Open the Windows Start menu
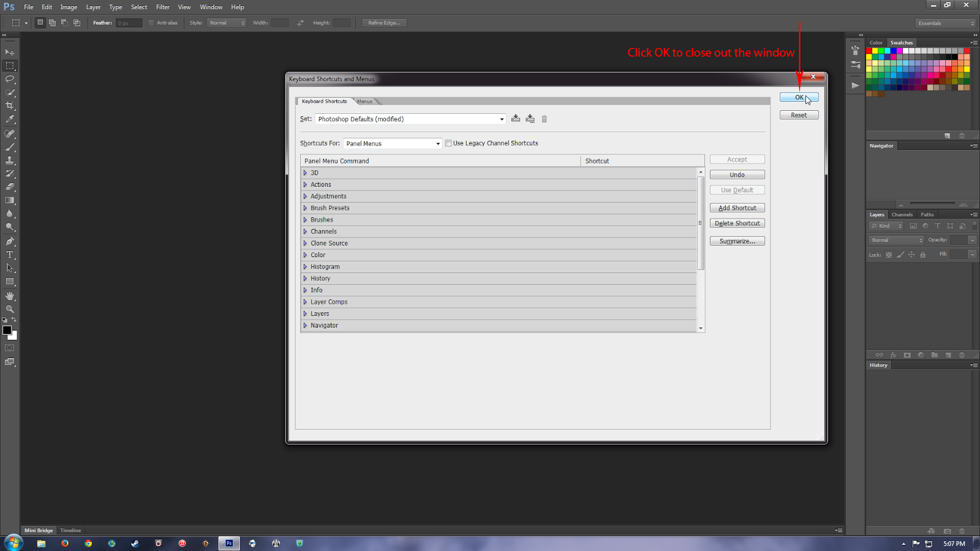This screenshot has width=980, height=551. tap(13, 542)
